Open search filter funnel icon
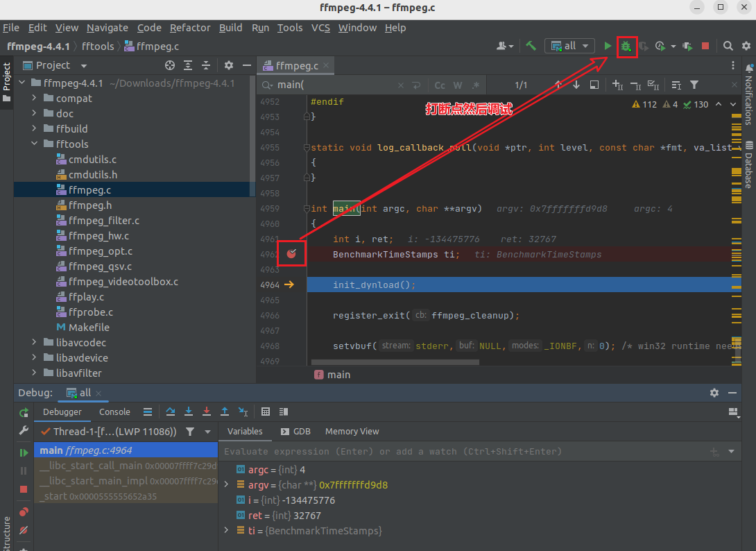Image resolution: width=756 pixels, height=551 pixels. 694,85
